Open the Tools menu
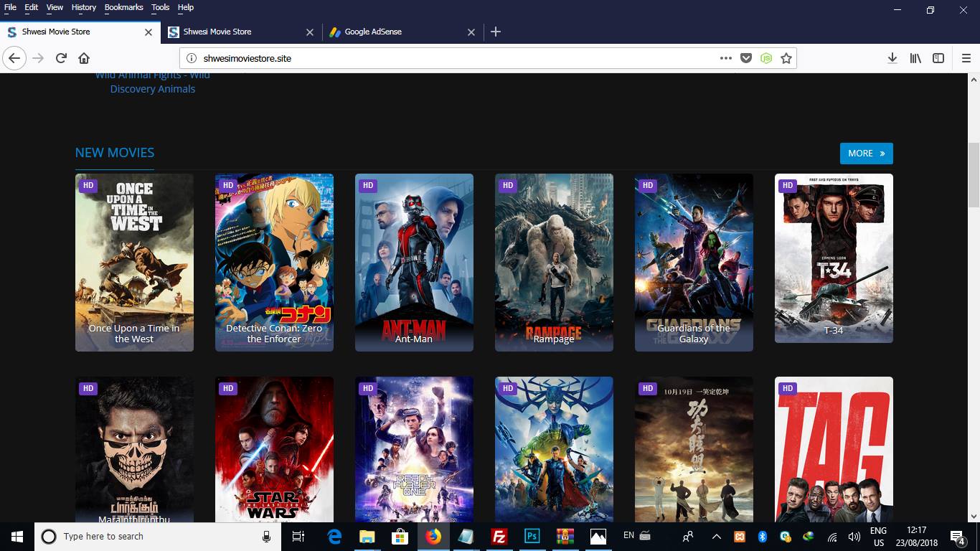Screen dimensions: 980x551 [161, 7]
